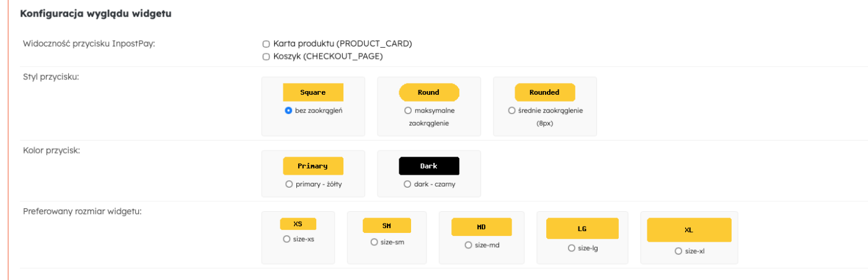
Task: Click the Rounded button preview
Action: coord(545,92)
